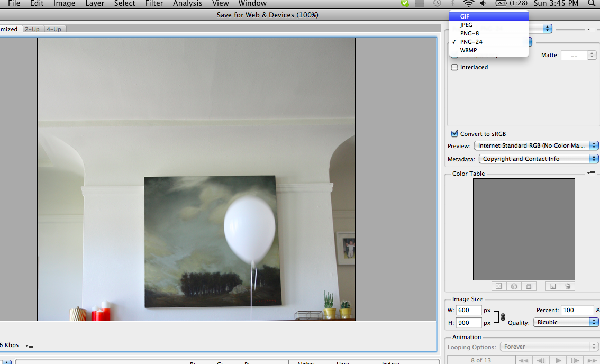600x364 pixels.
Task: Choose PNG-8 from the format list
Action: [489, 33]
